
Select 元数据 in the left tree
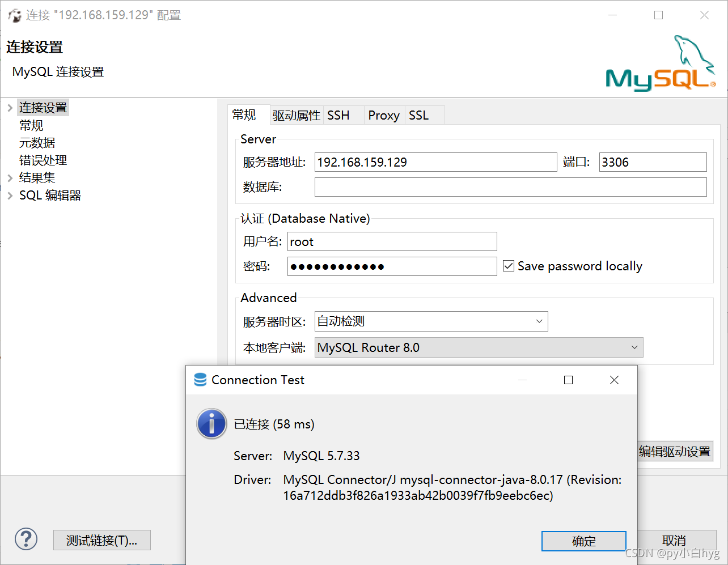coord(37,143)
